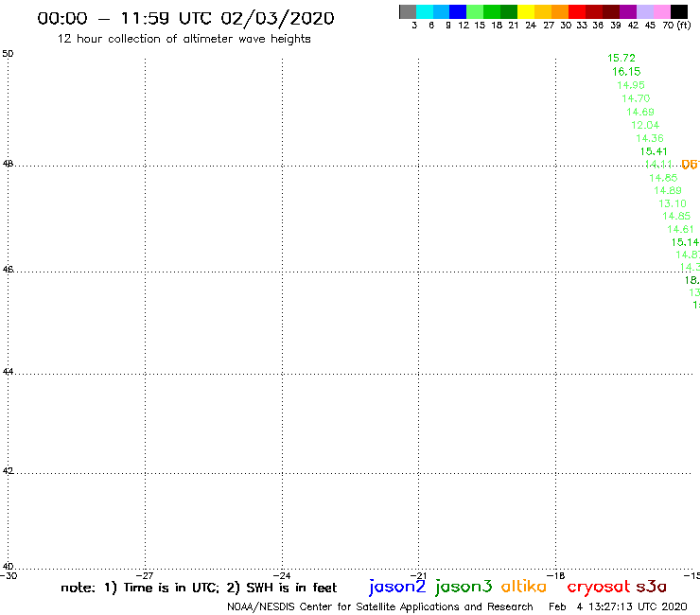
Task: Pick the wave height value 14.61
Action: (680, 230)
